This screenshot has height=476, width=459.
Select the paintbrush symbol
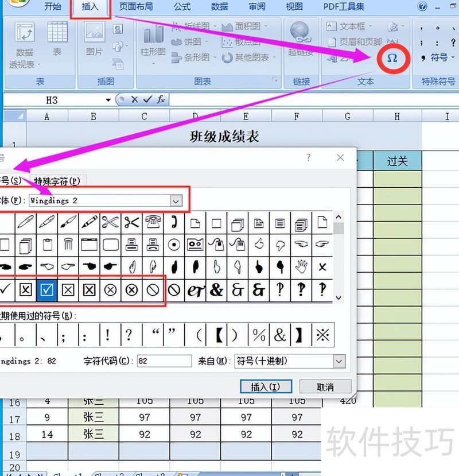(68, 223)
